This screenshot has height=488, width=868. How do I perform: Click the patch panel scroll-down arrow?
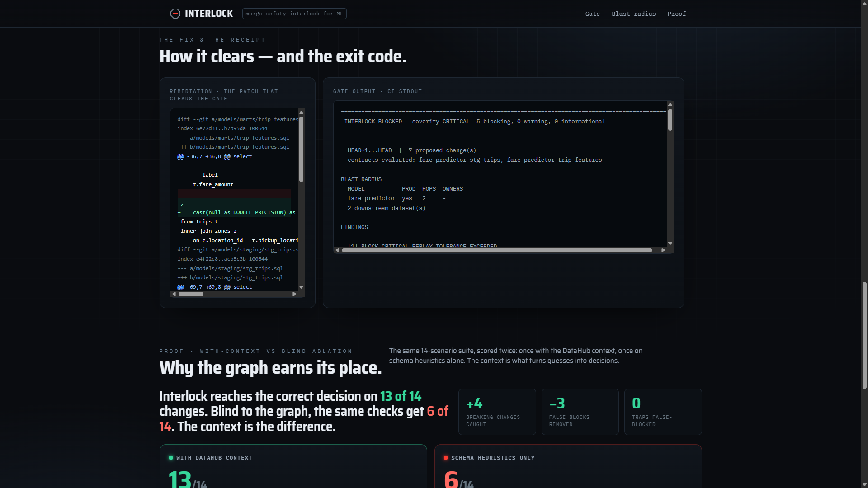[301, 287]
